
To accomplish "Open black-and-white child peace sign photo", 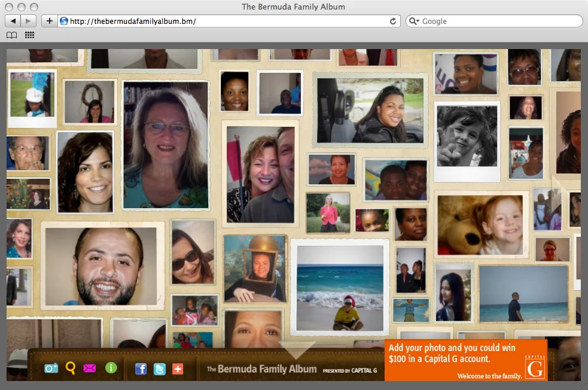I will point(467,141).
